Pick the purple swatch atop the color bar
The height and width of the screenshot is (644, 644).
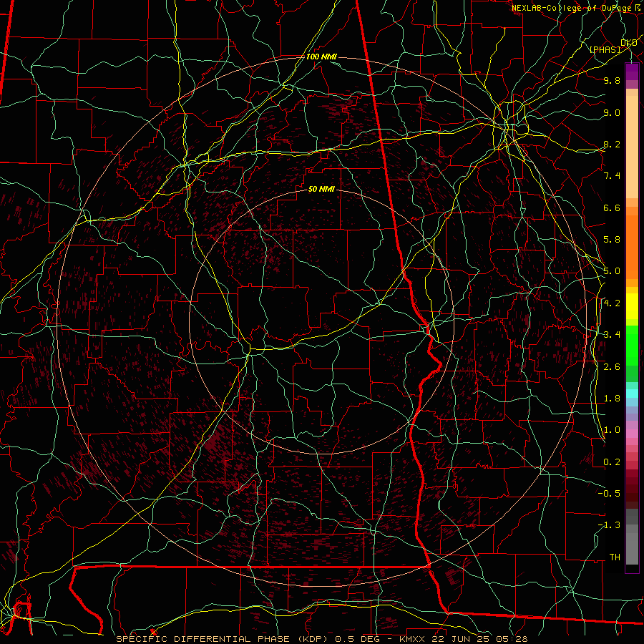tap(632, 72)
